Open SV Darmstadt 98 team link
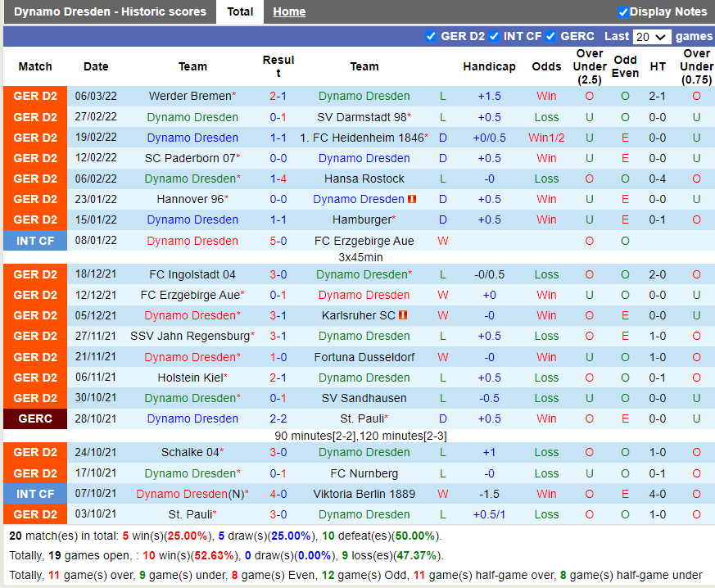715x588 pixels. (x=362, y=117)
